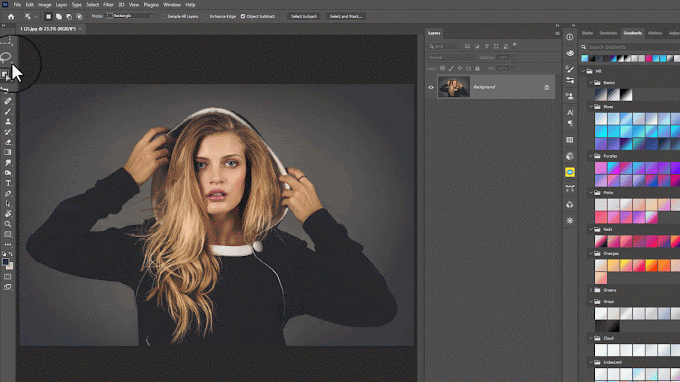Filter layers by type layers icon
This screenshot has height=382, width=680.
point(487,46)
